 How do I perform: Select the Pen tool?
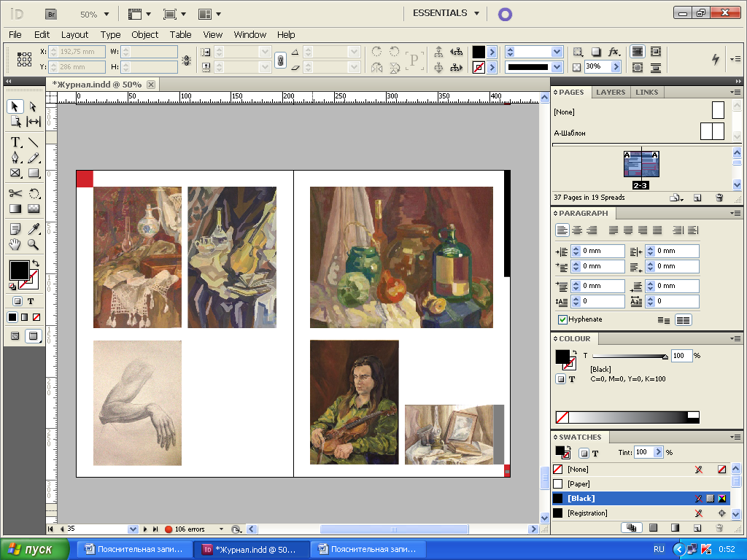point(15,157)
